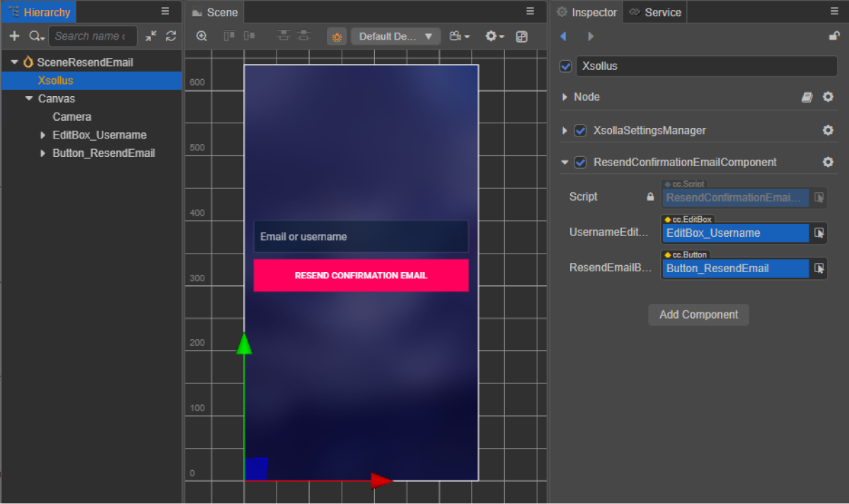Open the ResendConfirmationEmailComponent gear menu
Screen dimensions: 849x504
point(828,162)
